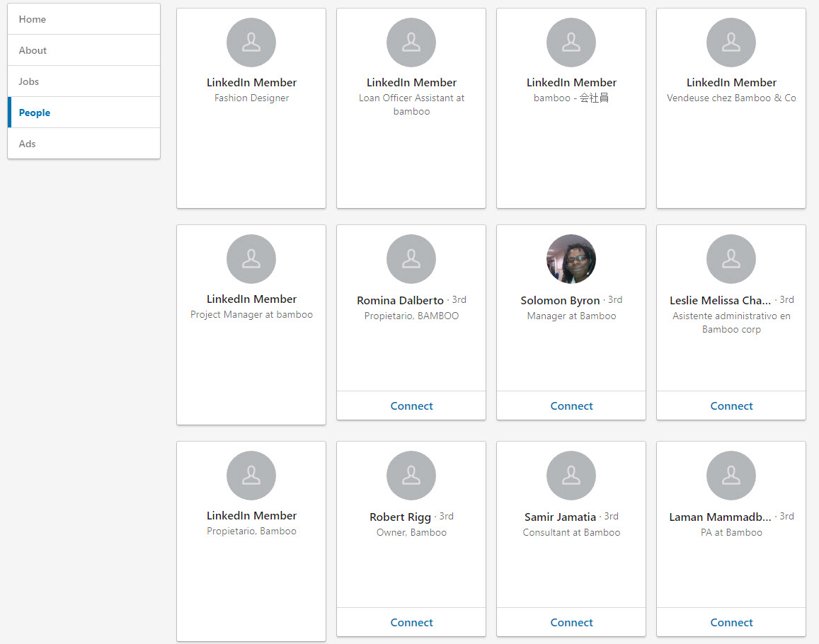Click 'Propietario, BAMBOO' headline under Romina Dalberto
Image resolution: width=819 pixels, height=644 pixels.
pyautogui.click(x=411, y=316)
